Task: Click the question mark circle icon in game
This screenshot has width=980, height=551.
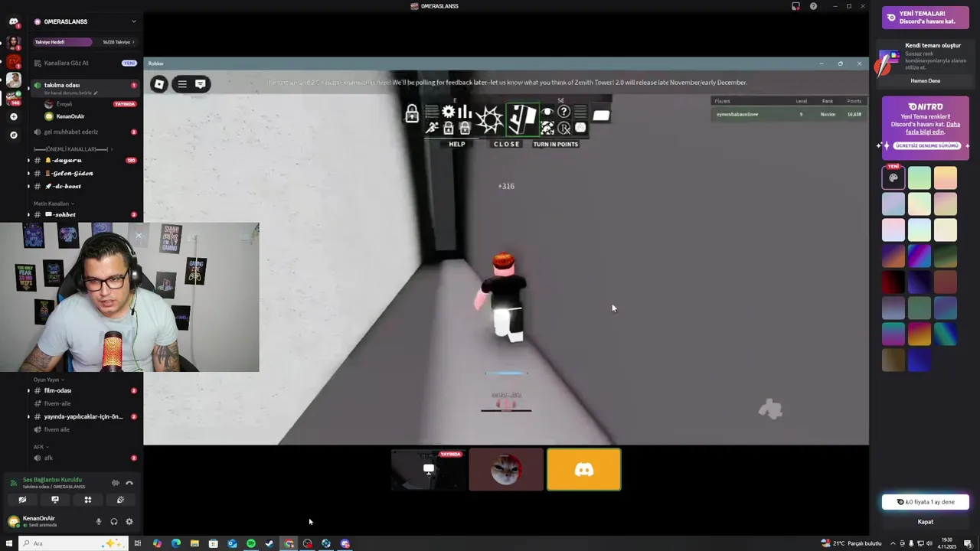Action: (564, 112)
